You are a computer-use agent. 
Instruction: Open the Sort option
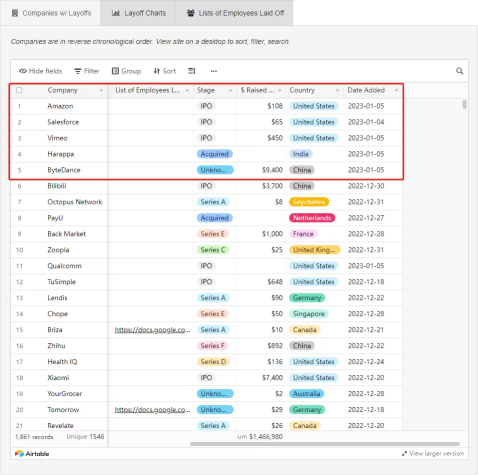click(x=164, y=71)
